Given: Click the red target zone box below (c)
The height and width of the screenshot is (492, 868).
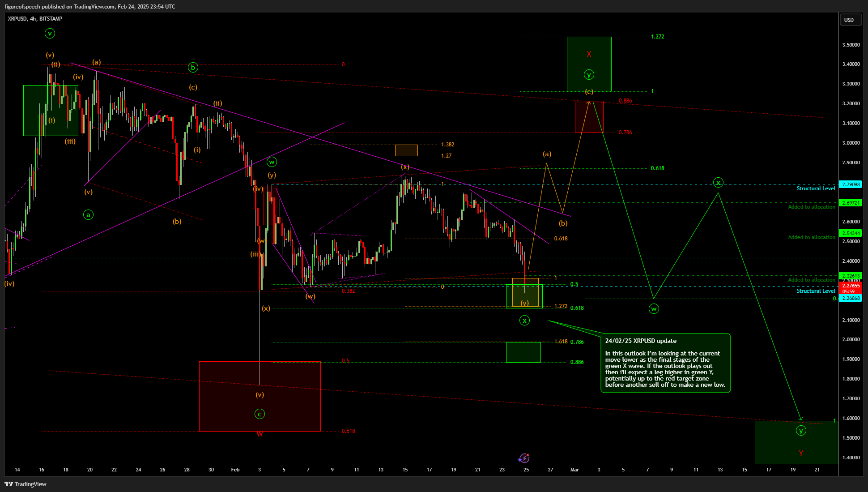Looking at the screenshot, I should click(589, 117).
